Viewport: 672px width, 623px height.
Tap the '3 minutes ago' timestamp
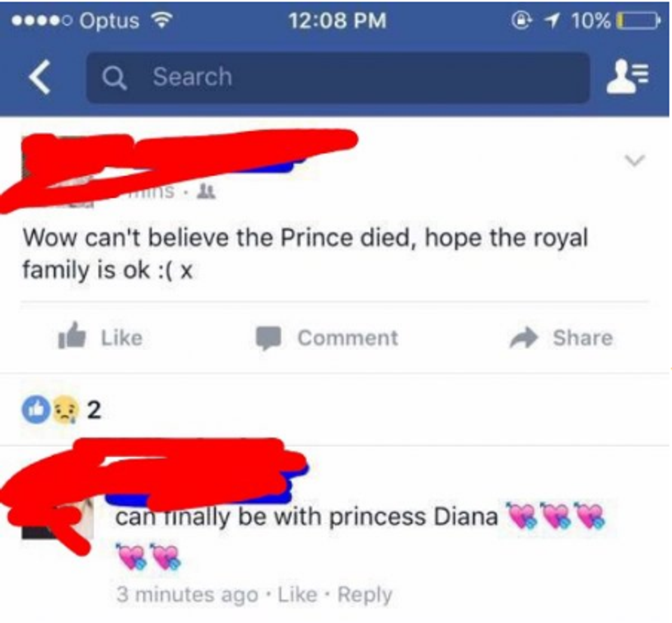point(187,594)
